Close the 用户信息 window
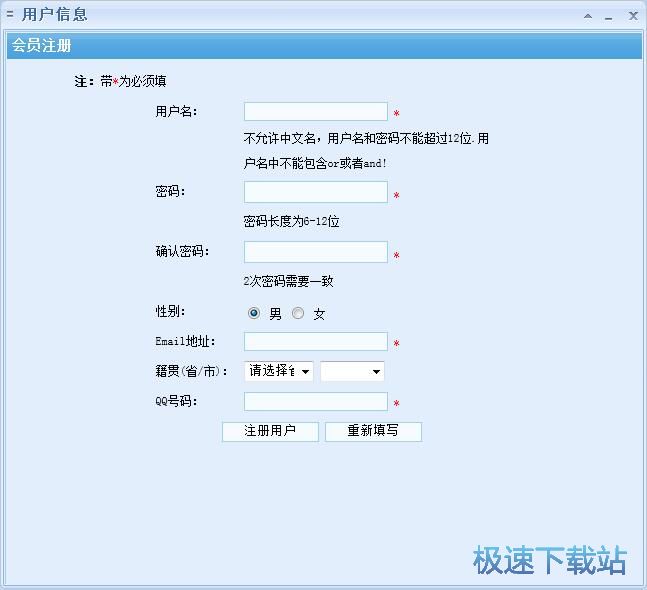The height and width of the screenshot is (590, 647). 633,16
